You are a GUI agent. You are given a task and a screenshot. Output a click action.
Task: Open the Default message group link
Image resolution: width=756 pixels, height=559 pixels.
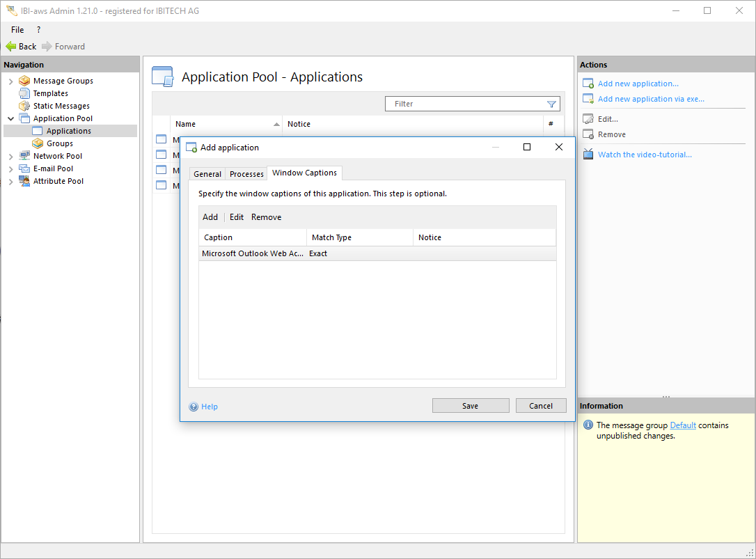682,425
